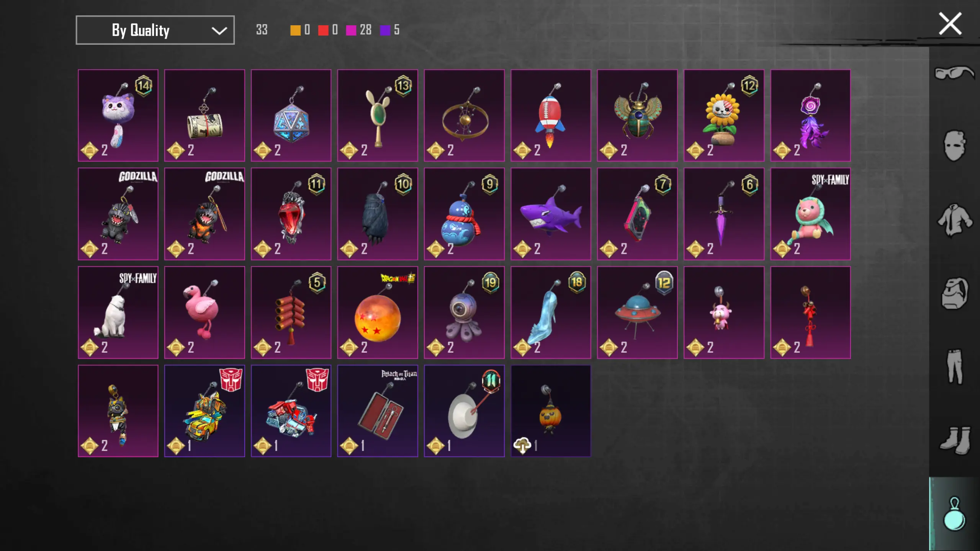
Task: Click the orange quality color swatch
Action: tap(295, 30)
